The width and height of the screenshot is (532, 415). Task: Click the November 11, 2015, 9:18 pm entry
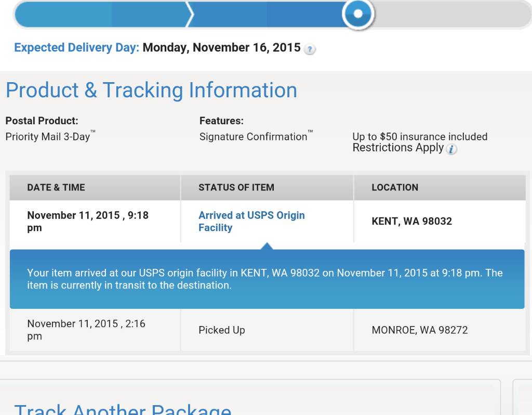(x=88, y=222)
